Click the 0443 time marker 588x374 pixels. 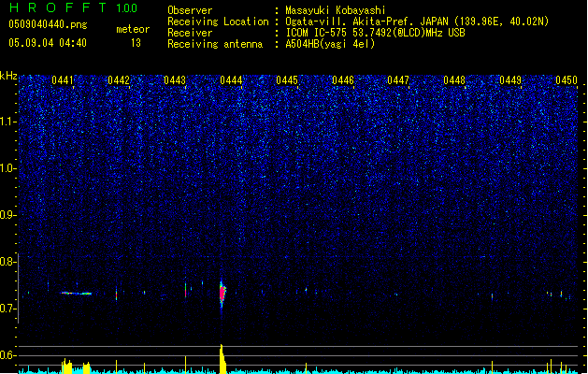[x=175, y=80]
